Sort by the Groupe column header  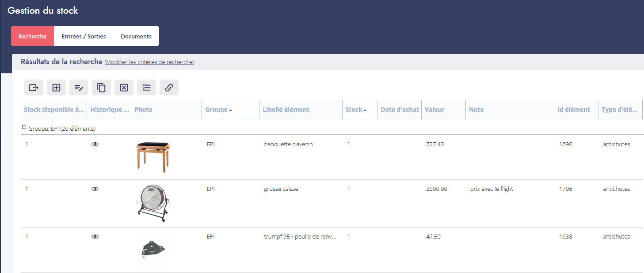[217, 110]
